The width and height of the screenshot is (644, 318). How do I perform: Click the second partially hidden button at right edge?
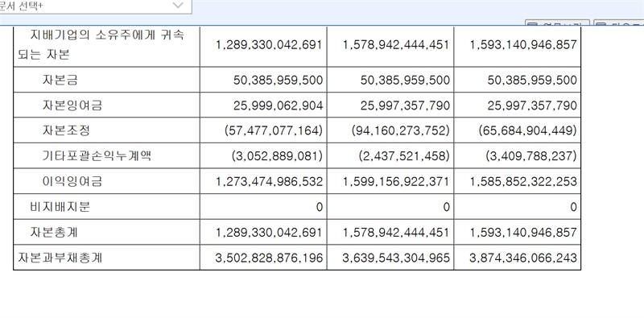(618, 23)
